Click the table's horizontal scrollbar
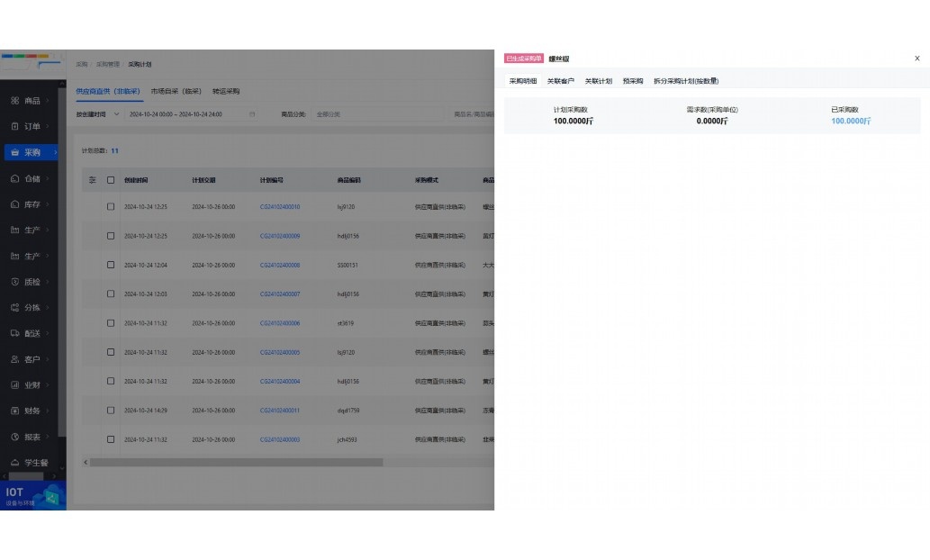Image resolution: width=930 pixels, height=560 pixels. click(x=234, y=463)
